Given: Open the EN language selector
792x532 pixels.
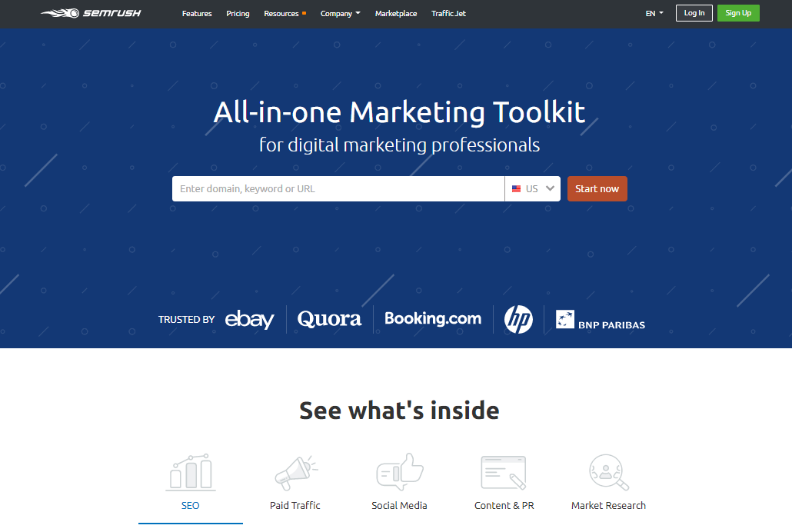Looking at the screenshot, I should tap(654, 14).
